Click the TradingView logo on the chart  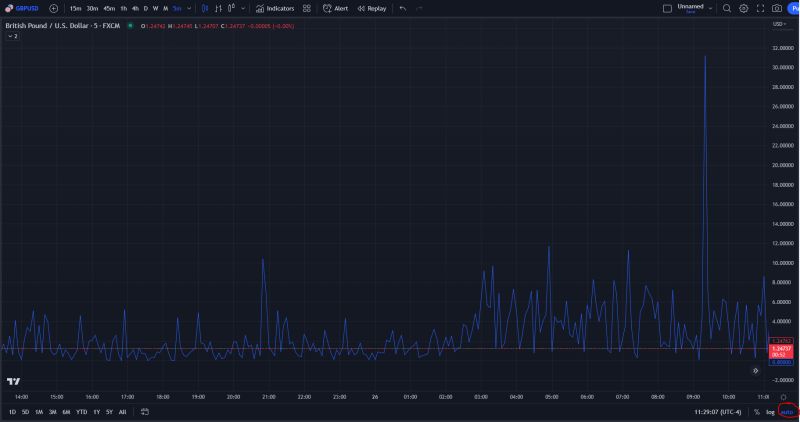(14, 381)
